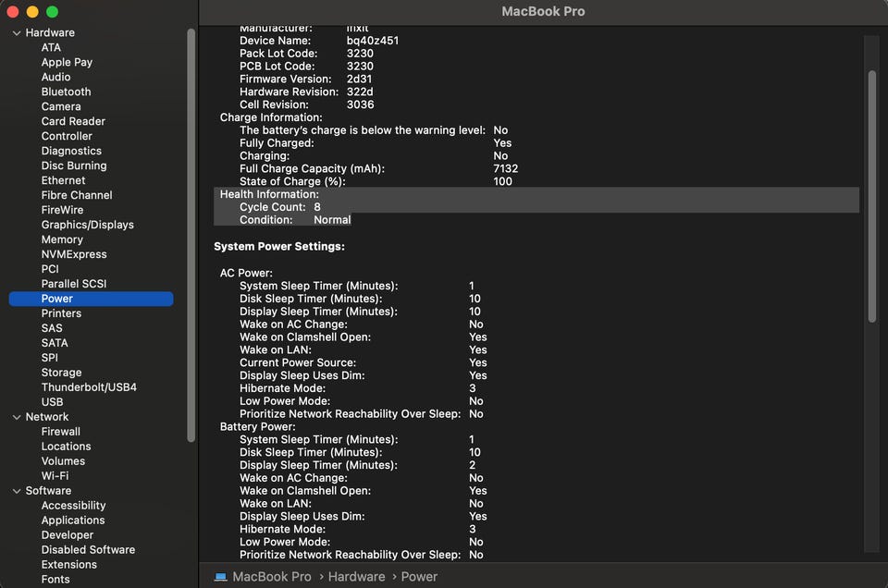Open the Camera hardware entry
Viewport: 888px width, 588px height.
click(61, 106)
